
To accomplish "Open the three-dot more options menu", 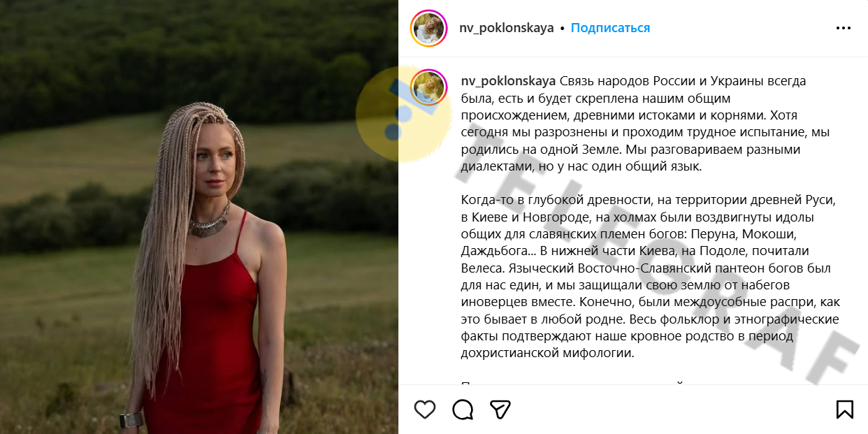I will 844,29.
